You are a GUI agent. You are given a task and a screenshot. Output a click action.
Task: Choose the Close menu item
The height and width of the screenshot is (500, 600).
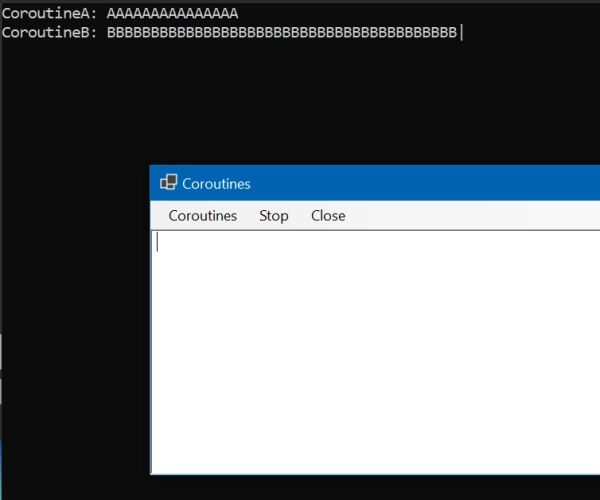click(x=328, y=216)
